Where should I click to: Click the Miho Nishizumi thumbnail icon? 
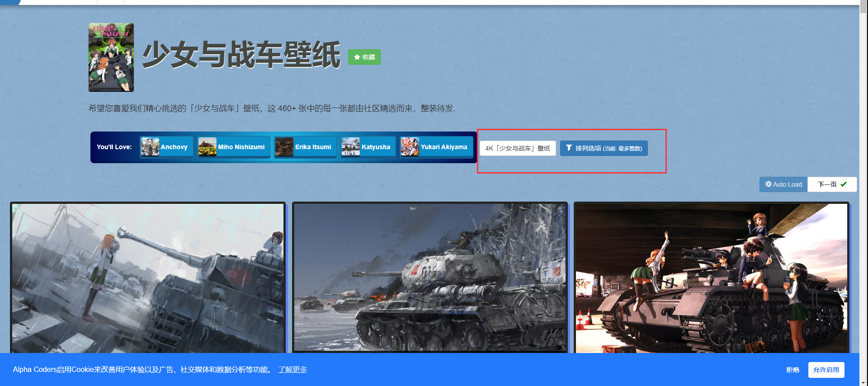click(208, 147)
